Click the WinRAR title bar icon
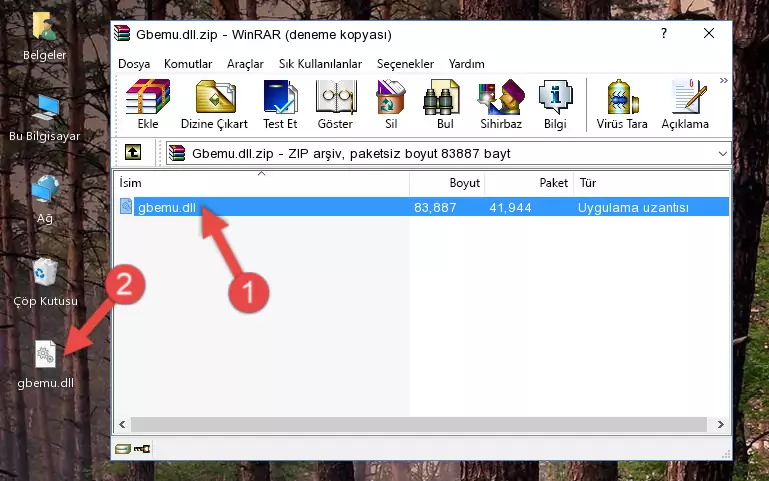The height and width of the screenshot is (481, 769). pos(122,34)
